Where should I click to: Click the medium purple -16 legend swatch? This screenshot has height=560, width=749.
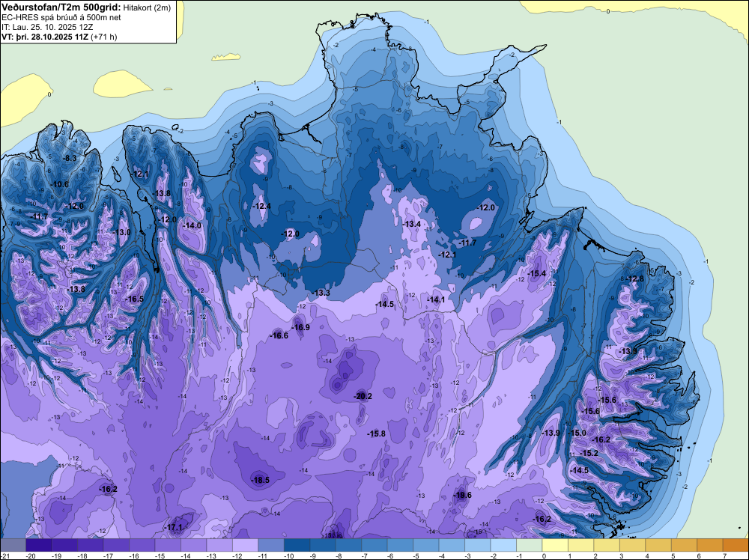(x=142, y=546)
